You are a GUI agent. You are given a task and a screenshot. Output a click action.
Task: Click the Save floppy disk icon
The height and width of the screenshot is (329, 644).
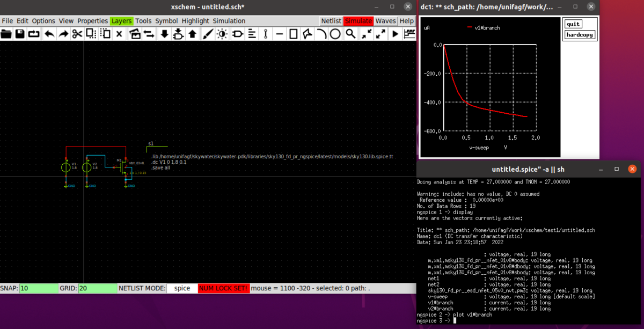click(20, 34)
